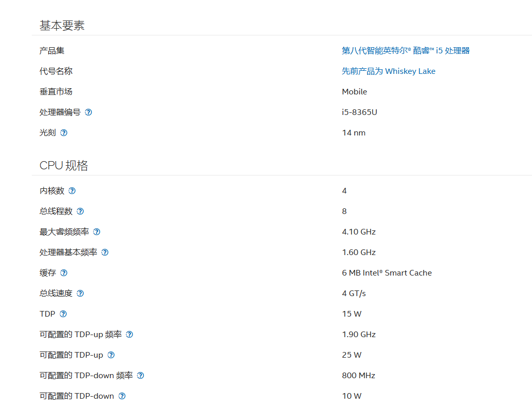Screen dimensions: 532x410
Task: Open the help icon beside 总线速度
Action: [x=80, y=294]
